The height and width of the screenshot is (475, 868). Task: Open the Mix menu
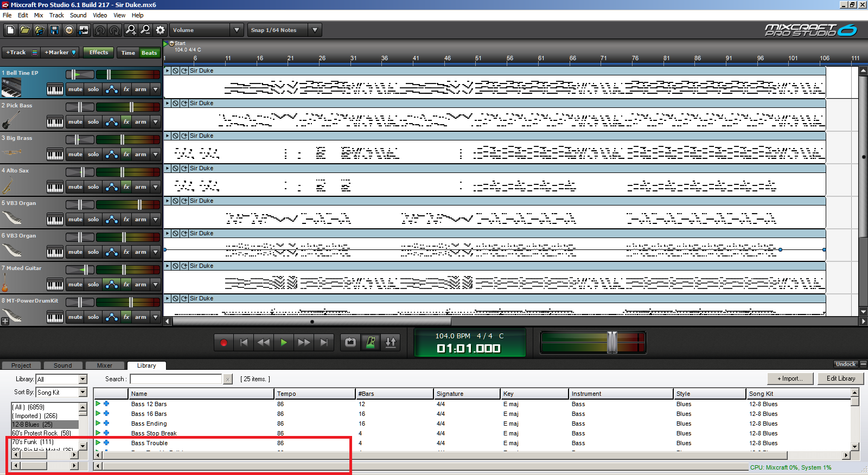[39, 15]
